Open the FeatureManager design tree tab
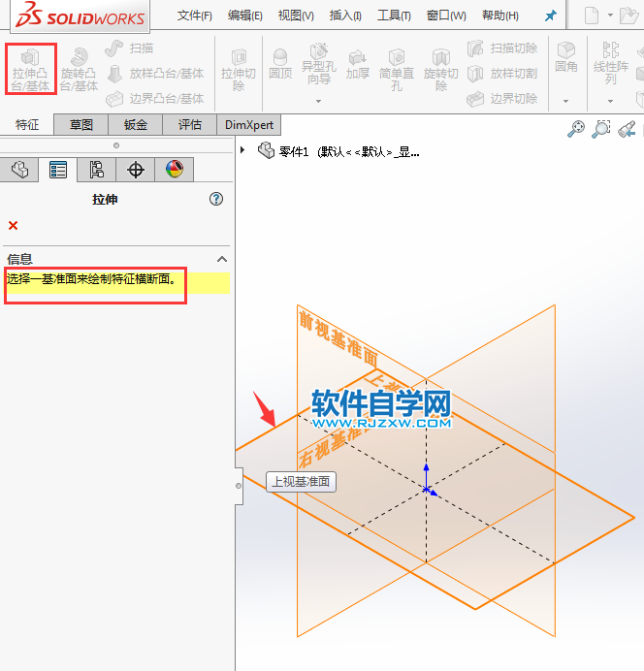 [19, 170]
